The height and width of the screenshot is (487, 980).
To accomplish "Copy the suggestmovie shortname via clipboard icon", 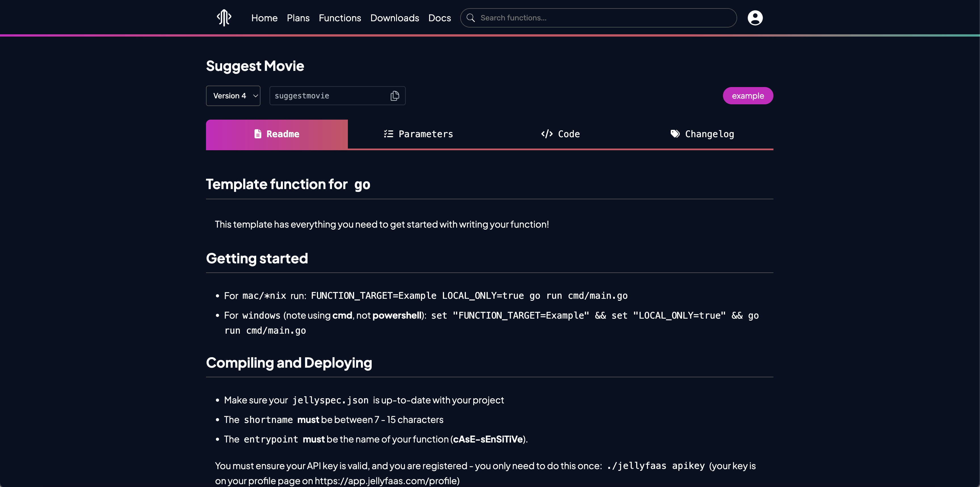I will pyautogui.click(x=394, y=96).
